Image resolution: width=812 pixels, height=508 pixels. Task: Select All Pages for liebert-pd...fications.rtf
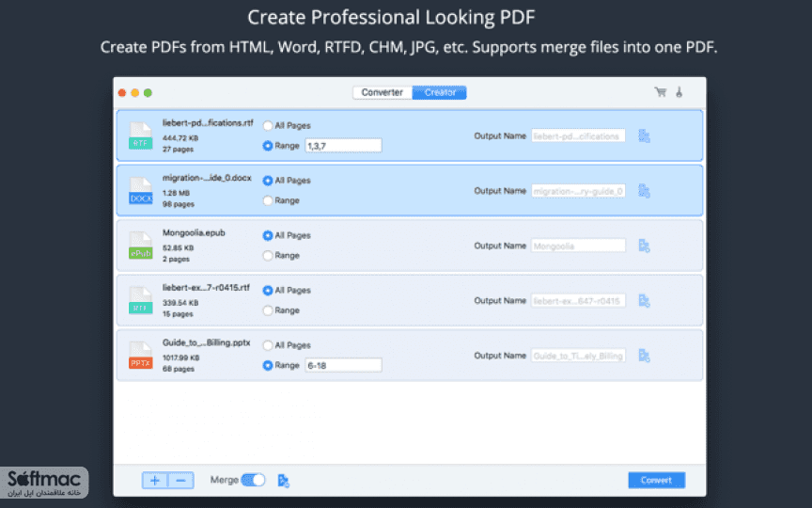click(267, 125)
